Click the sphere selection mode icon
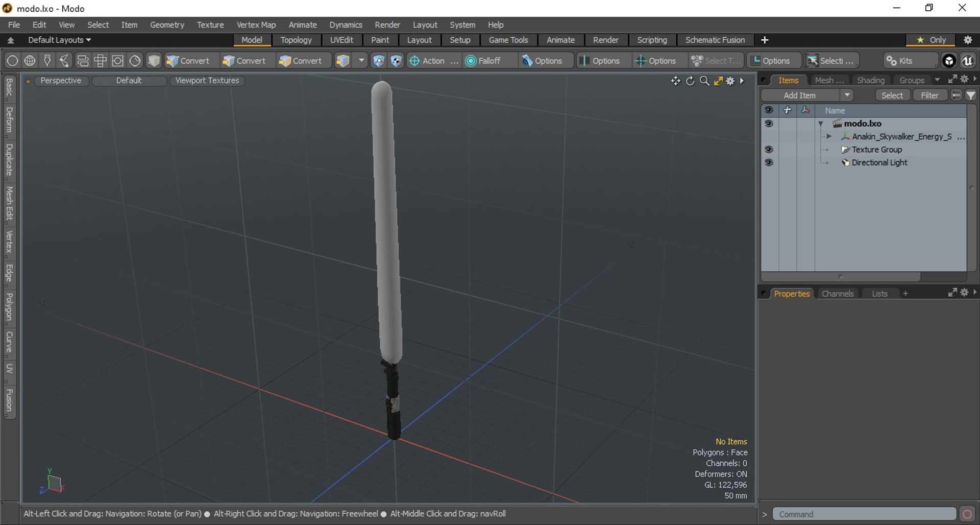Screen dimensions: 980x525 [x=12, y=61]
